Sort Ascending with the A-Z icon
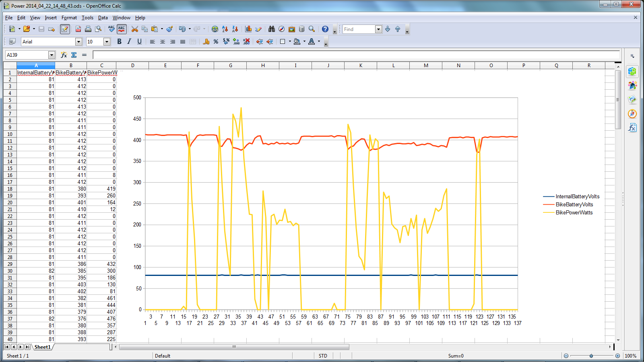The image size is (644, 362). [225, 29]
